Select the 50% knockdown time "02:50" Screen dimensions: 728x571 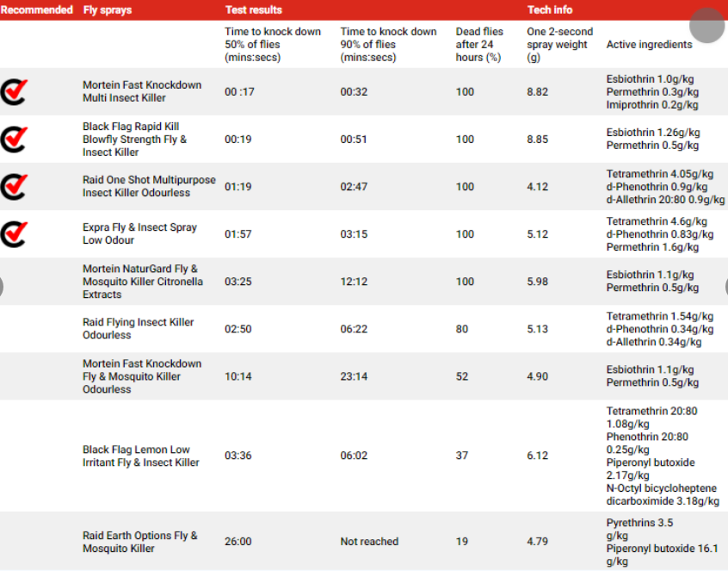point(238,328)
